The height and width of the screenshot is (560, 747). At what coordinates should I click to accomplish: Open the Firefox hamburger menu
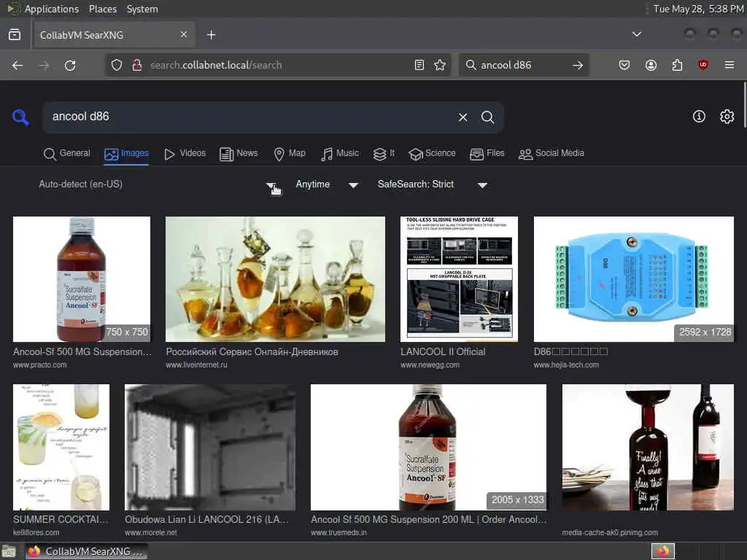(x=729, y=65)
